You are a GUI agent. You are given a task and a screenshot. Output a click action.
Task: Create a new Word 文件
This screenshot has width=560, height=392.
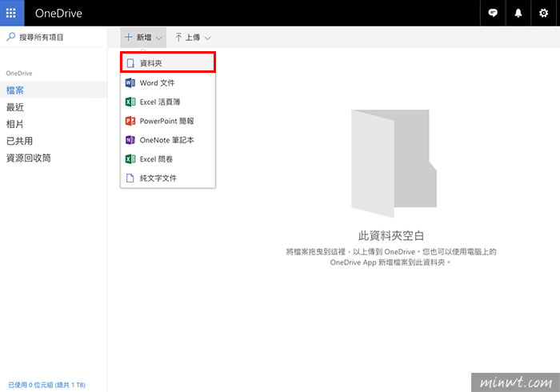168,83
